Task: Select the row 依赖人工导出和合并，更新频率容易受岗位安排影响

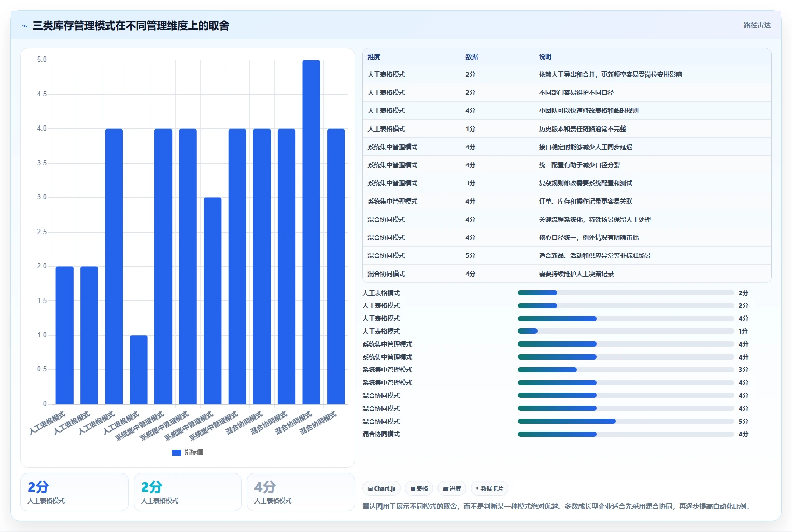Action: point(567,75)
